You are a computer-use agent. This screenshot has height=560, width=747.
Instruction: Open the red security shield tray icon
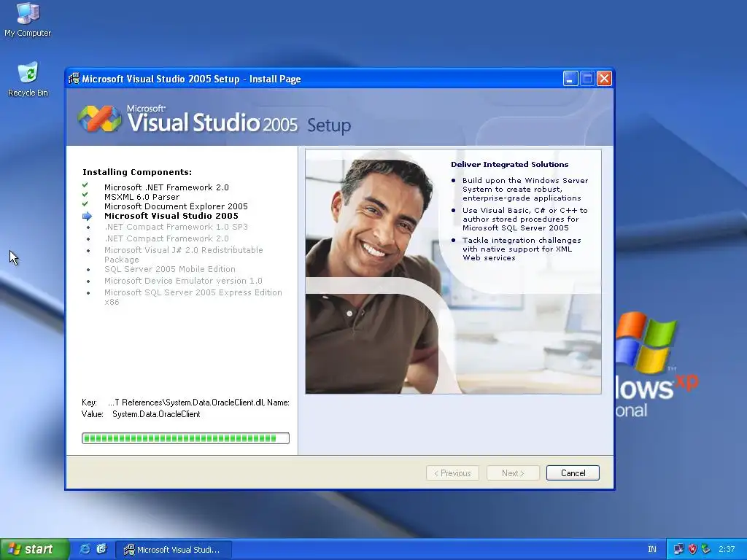[x=692, y=549]
